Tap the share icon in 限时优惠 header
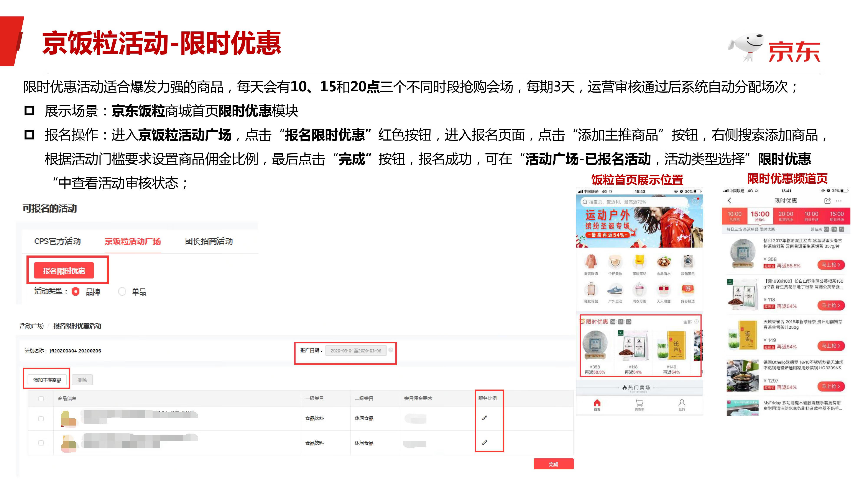 click(827, 200)
